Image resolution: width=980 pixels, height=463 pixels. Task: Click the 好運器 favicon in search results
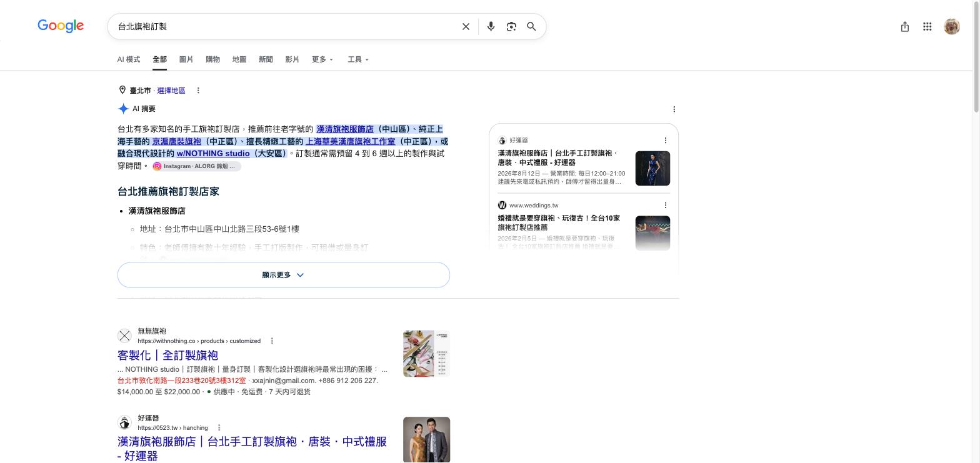pos(124,423)
